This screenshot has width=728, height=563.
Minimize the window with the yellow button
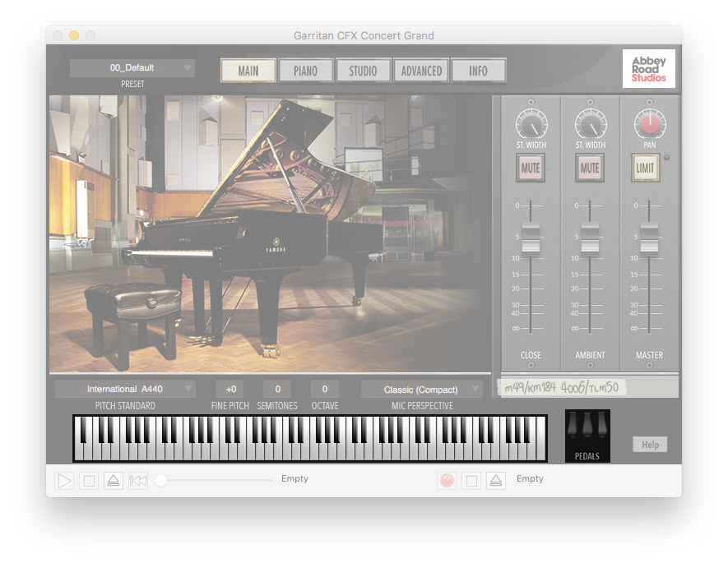74,35
